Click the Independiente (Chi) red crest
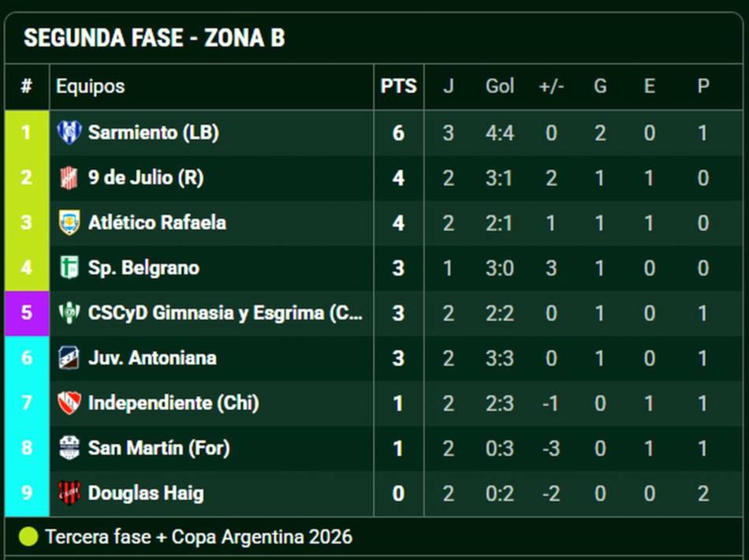This screenshot has height=560, width=749. click(x=69, y=403)
